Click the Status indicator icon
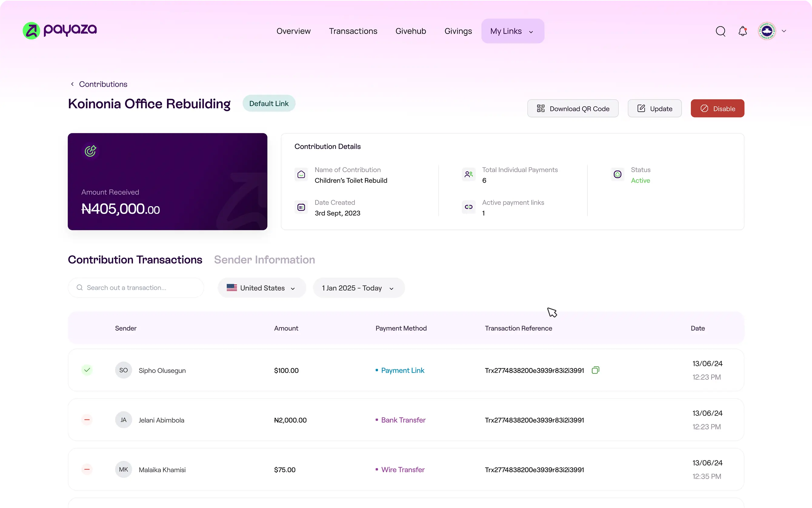812x508 pixels. [617, 174]
